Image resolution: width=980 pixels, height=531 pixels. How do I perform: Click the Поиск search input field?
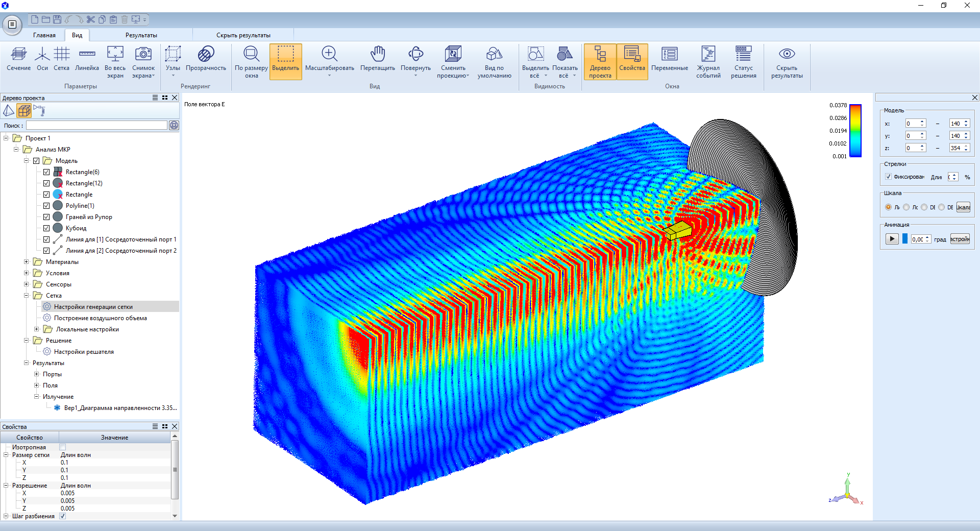click(97, 126)
